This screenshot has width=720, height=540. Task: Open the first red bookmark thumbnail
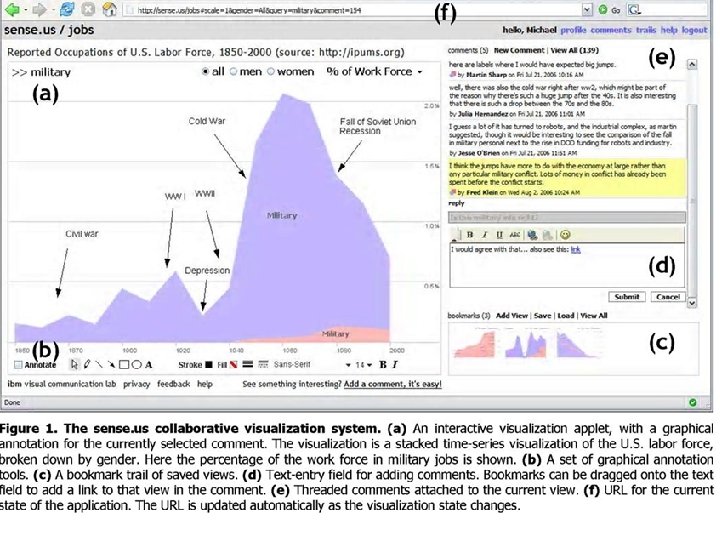pos(475,343)
